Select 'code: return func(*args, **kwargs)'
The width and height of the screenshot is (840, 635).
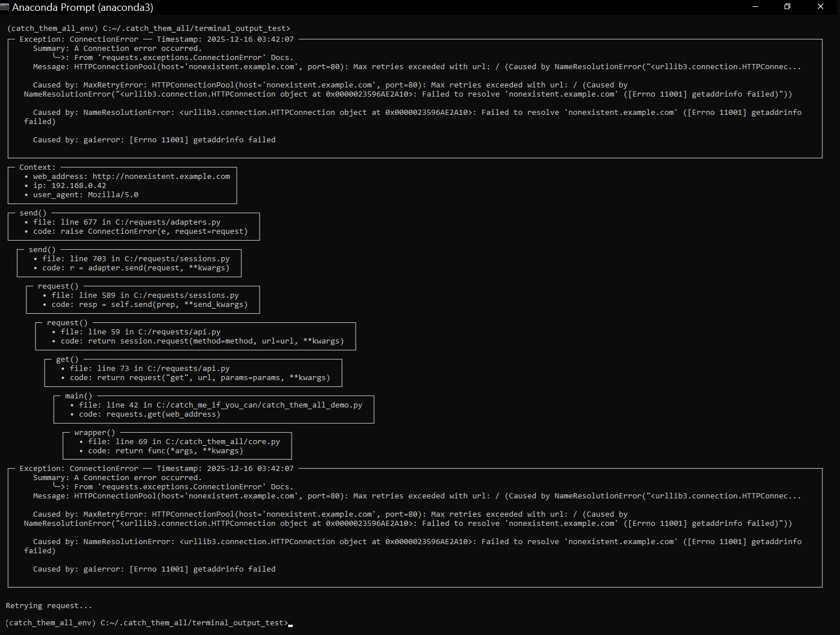[162, 451]
